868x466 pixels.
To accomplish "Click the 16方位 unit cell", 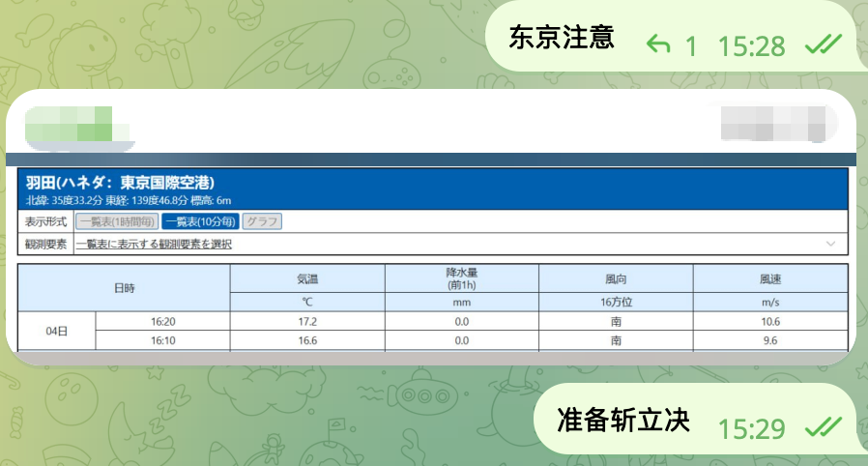I will (x=616, y=303).
